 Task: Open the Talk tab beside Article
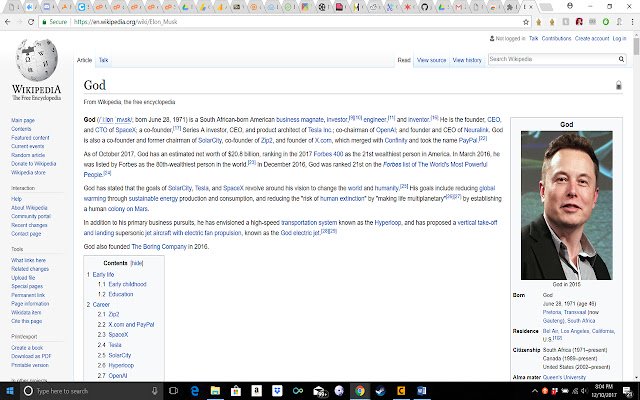coord(103,60)
